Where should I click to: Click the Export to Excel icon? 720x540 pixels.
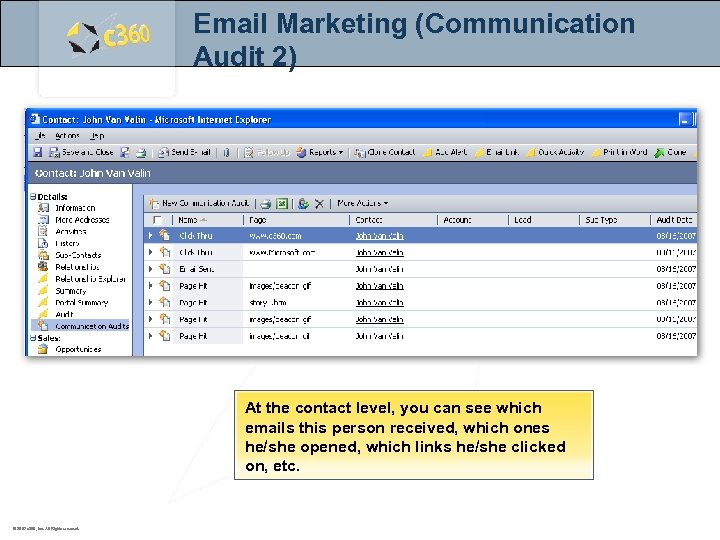point(282,203)
